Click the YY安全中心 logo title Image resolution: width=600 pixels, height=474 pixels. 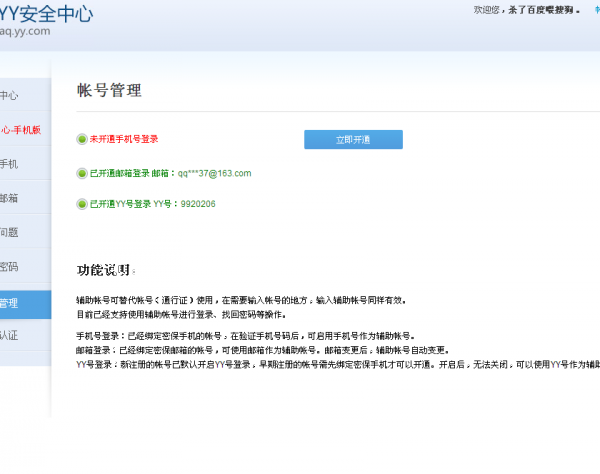tap(46, 14)
